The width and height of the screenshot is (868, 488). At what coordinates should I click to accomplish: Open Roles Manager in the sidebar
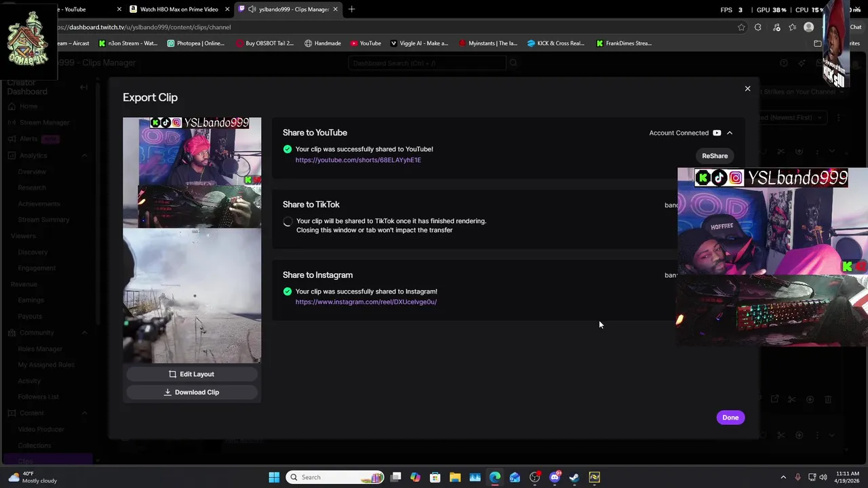pos(40,349)
